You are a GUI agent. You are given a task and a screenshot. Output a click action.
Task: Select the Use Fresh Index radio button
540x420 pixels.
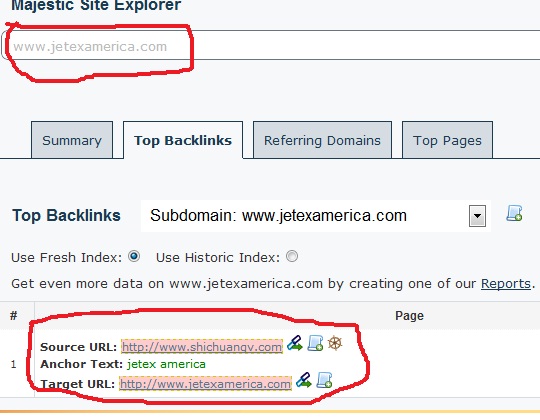[x=134, y=256]
